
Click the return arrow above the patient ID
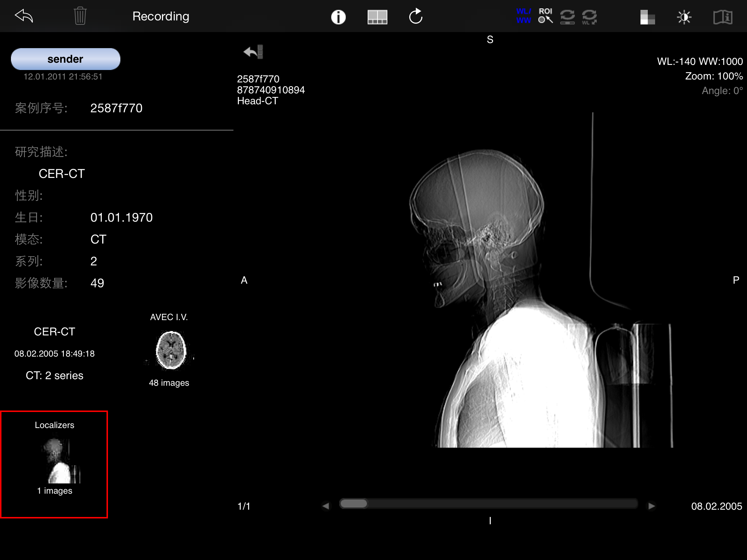point(253,52)
